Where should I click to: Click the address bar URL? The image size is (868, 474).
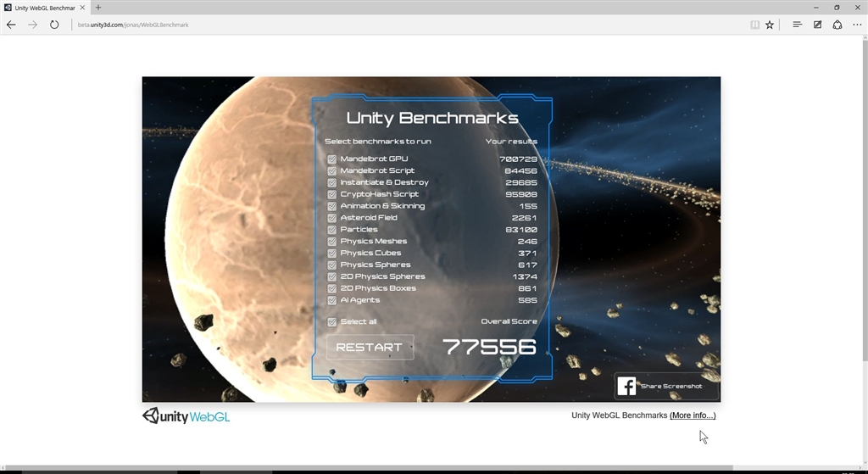pyautogui.click(x=133, y=25)
